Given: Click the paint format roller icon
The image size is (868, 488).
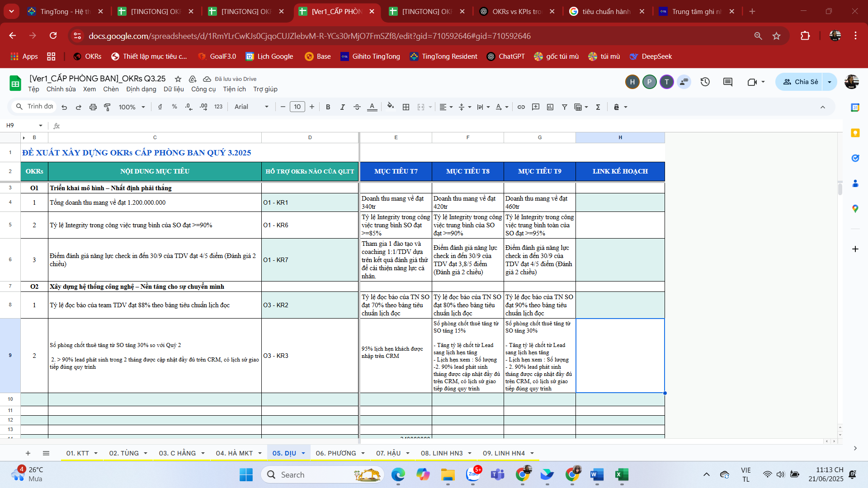Looking at the screenshot, I should (x=107, y=107).
